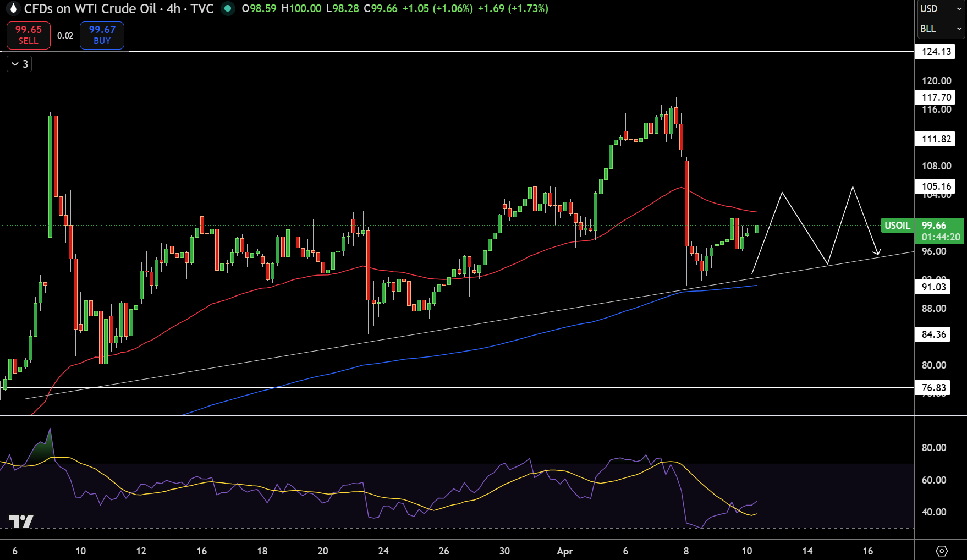Click the 108.00 price scale value
Viewport: 967px width, 560px height.
pyautogui.click(x=936, y=166)
